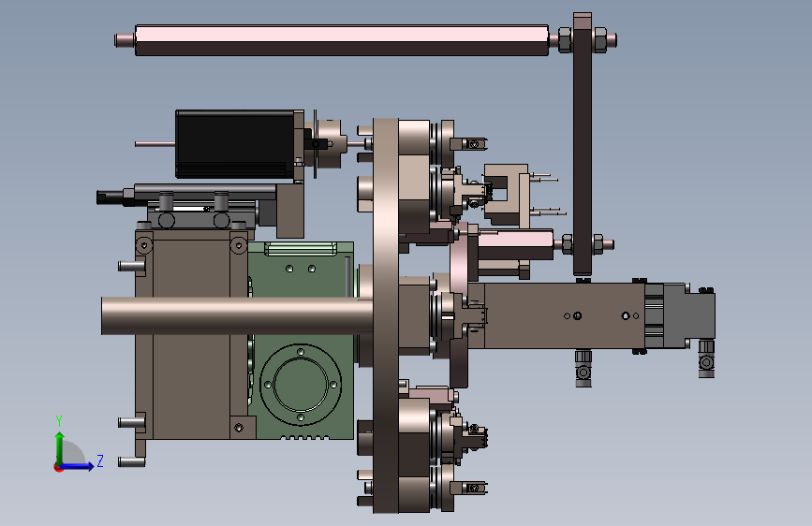
Task: Select the gray slide cylinder below the motor
Action: click(204, 192)
